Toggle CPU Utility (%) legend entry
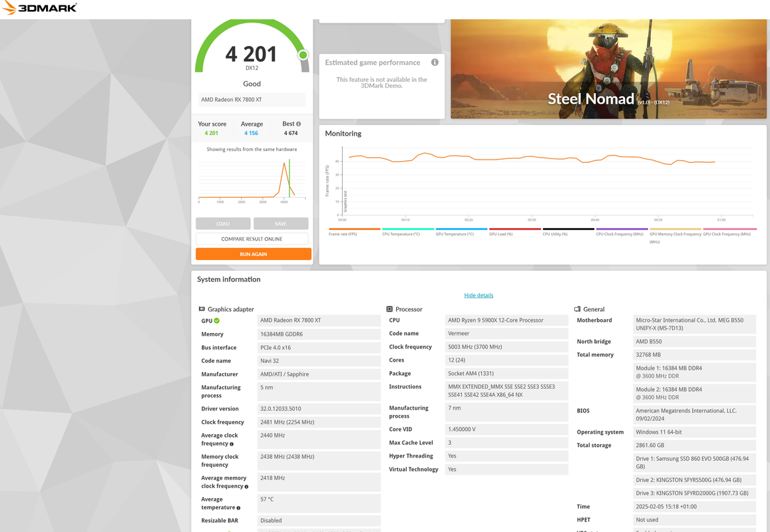The width and height of the screenshot is (770, 532). pyautogui.click(x=568, y=231)
